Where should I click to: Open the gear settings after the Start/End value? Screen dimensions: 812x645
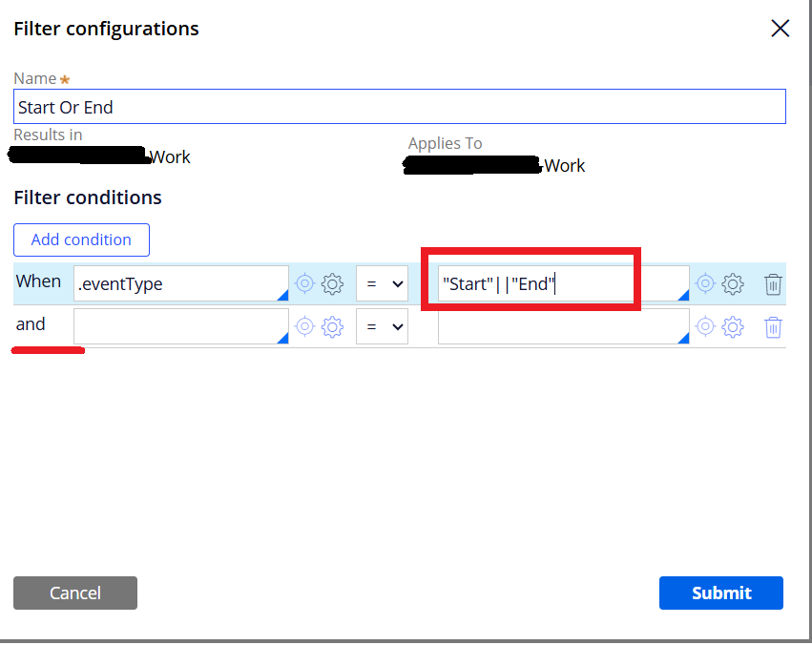pyautogui.click(x=732, y=283)
